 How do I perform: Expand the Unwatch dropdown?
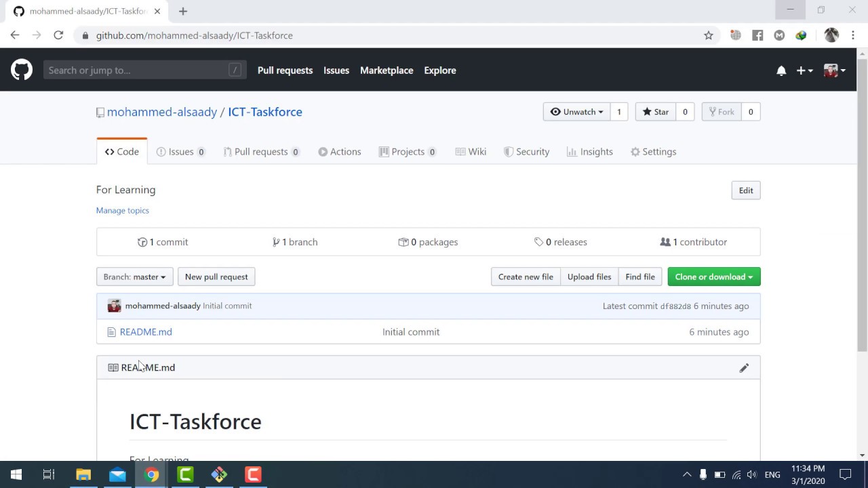coord(576,112)
